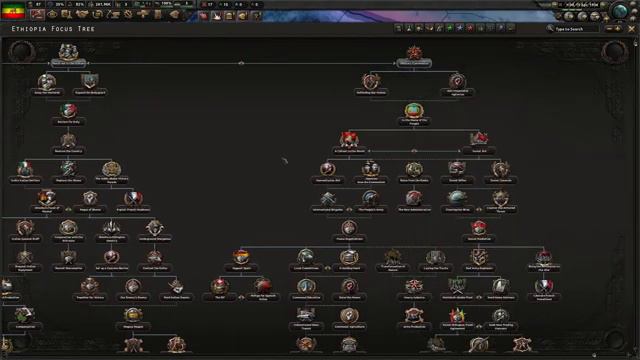
Task: Click the 82% war support value
Action: point(80,4)
